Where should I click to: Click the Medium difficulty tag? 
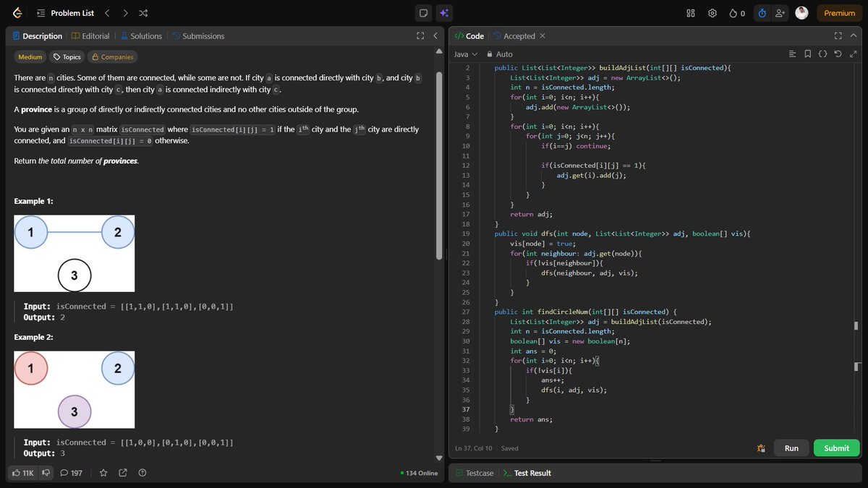click(x=30, y=56)
